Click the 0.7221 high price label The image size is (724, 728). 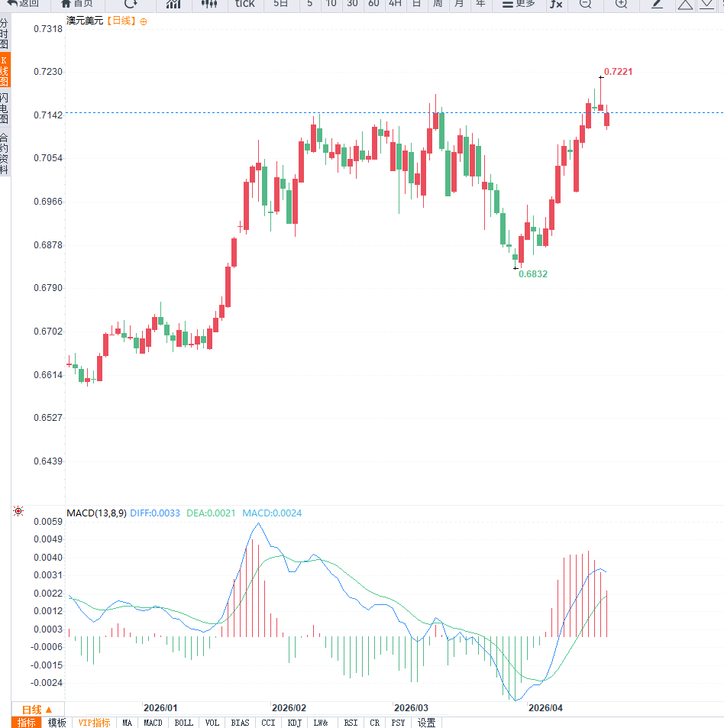click(618, 72)
